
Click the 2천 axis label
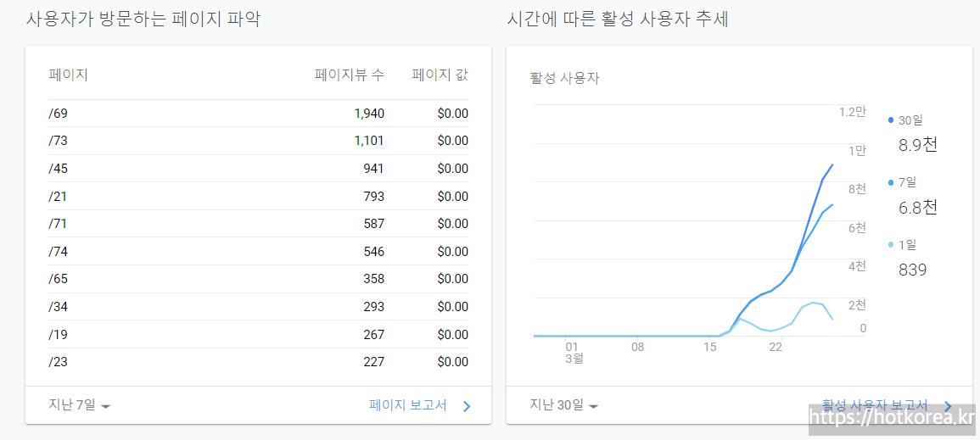[857, 305]
